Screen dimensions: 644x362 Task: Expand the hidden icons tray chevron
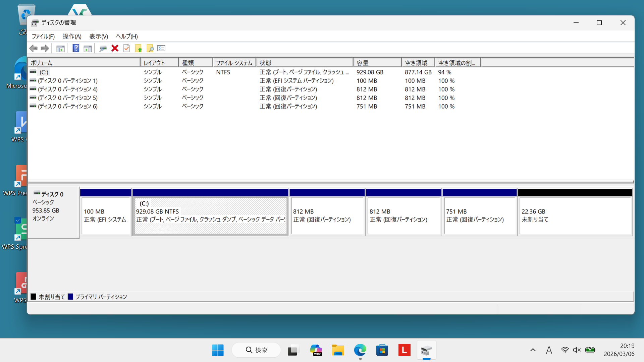533,350
